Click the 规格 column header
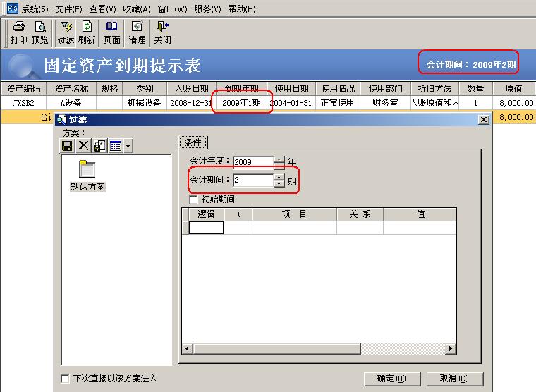Screen dimensions: 536x392 (109, 89)
